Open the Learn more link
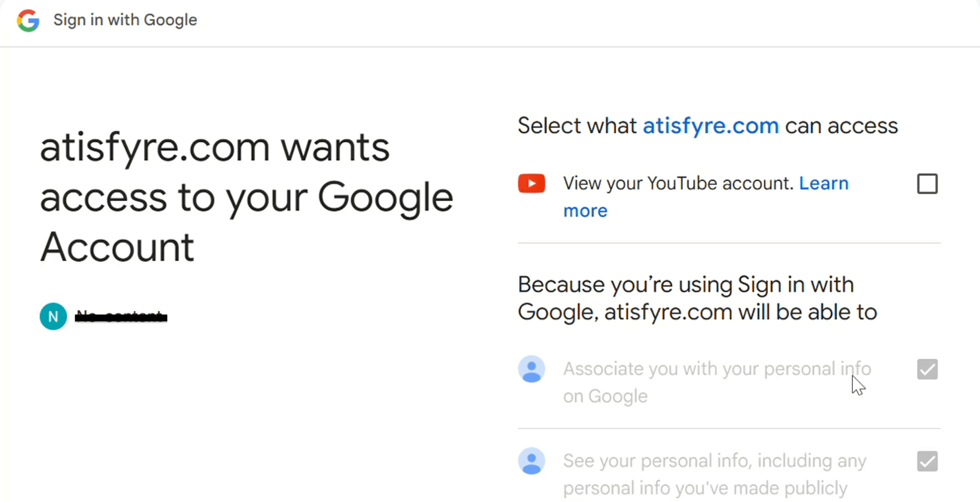 coord(706,197)
